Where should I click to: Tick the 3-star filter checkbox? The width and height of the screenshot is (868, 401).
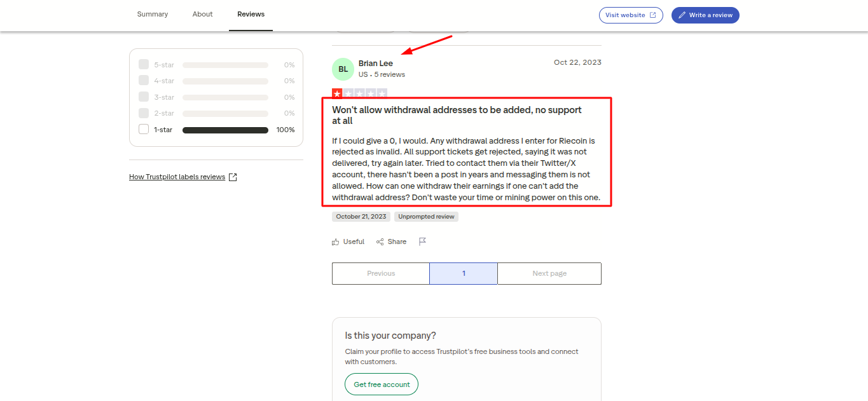144,97
